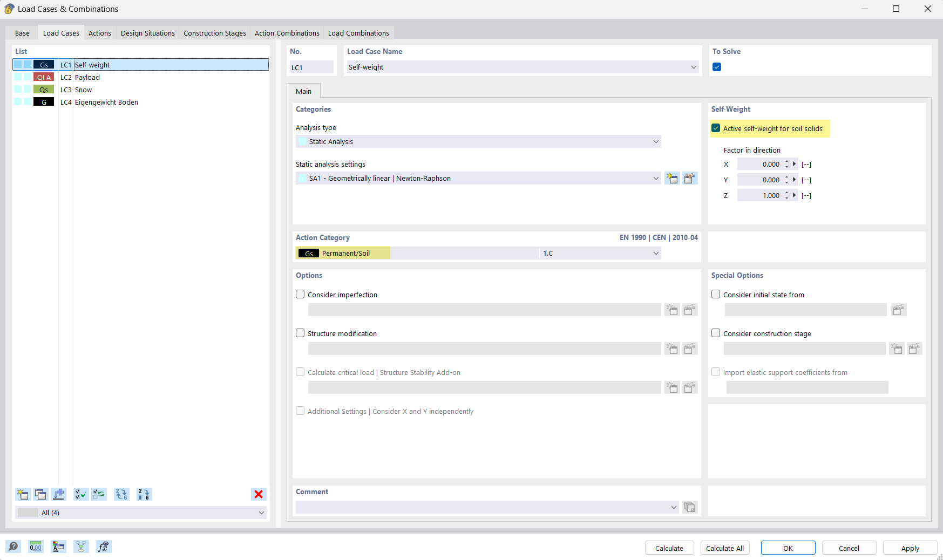Click the black G swatch for LC4
This screenshot has height=560, width=943.
(44, 102)
